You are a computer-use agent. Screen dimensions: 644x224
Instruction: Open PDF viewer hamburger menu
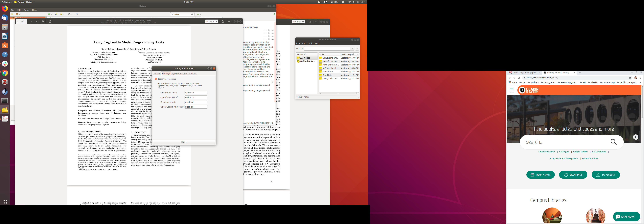[229, 22]
